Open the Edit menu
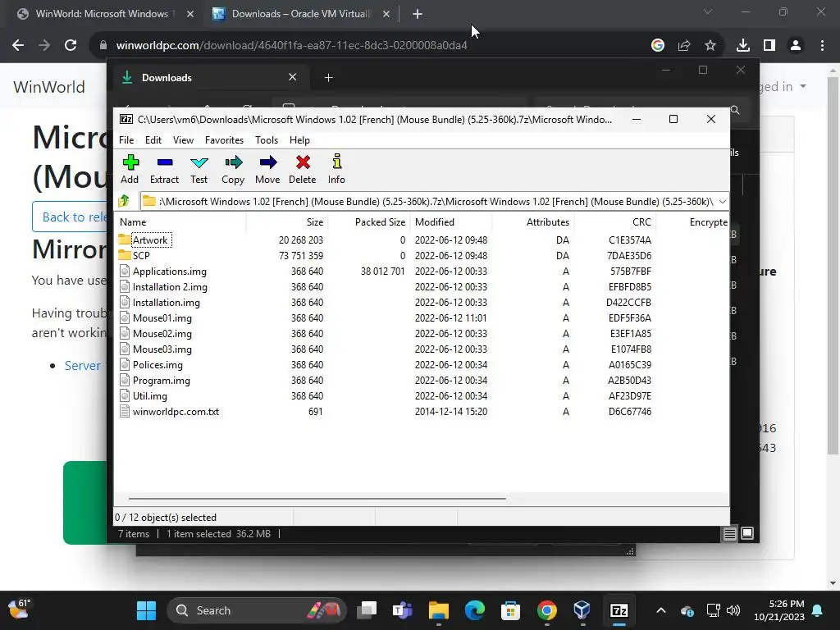840x630 pixels. pyautogui.click(x=153, y=139)
